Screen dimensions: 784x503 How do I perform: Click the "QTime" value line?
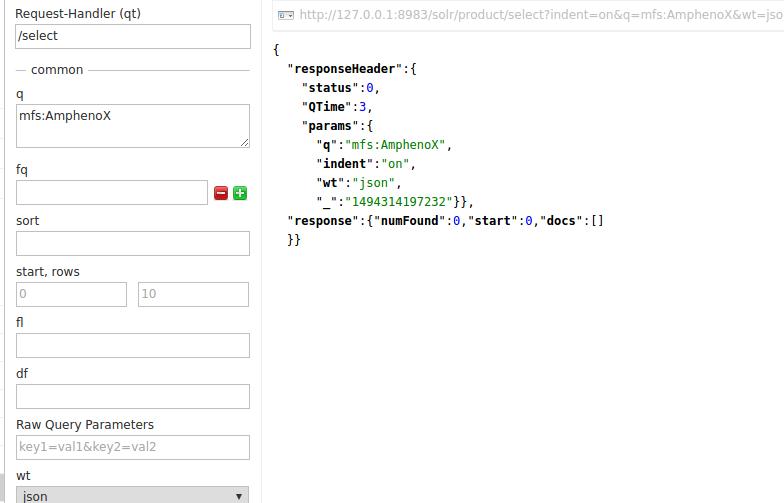338,106
